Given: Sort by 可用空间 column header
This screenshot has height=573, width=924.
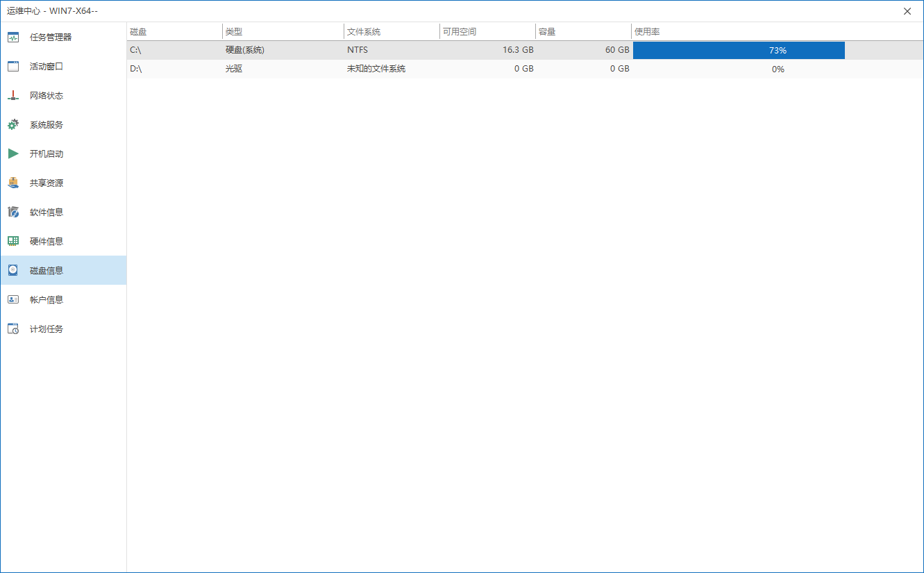Looking at the screenshot, I should point(487,32).
